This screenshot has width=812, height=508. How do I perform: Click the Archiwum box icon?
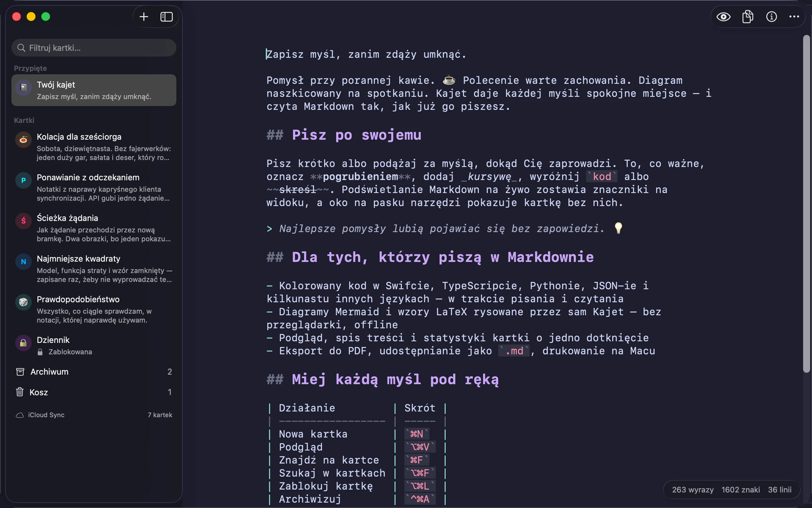click(20, 371)
